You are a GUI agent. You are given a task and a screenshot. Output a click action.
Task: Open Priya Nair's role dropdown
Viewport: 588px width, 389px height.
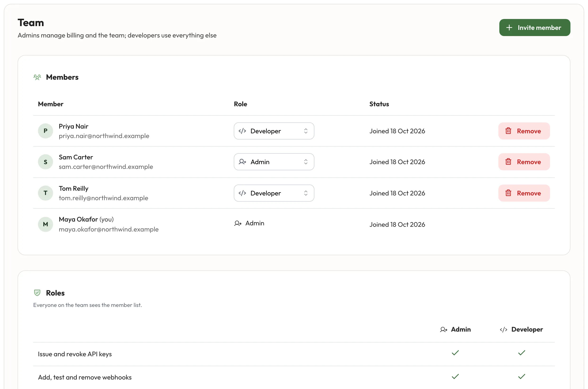tap(274, 131)
